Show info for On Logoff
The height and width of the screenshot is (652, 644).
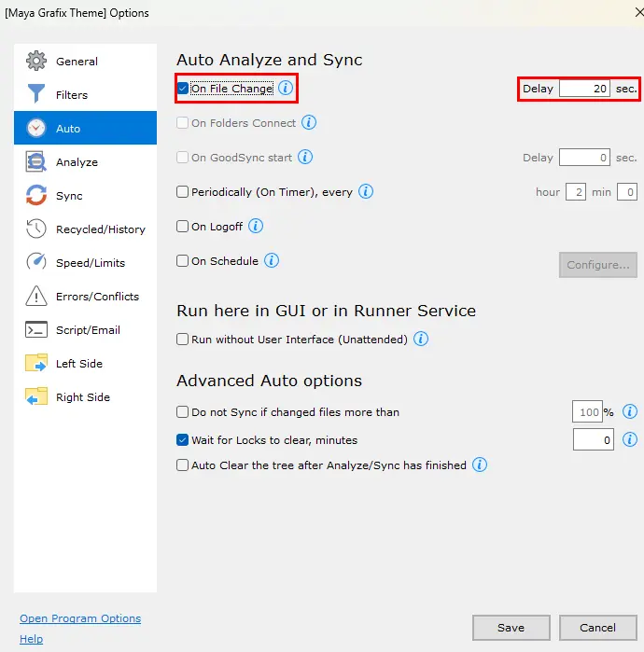pos(256,226)
